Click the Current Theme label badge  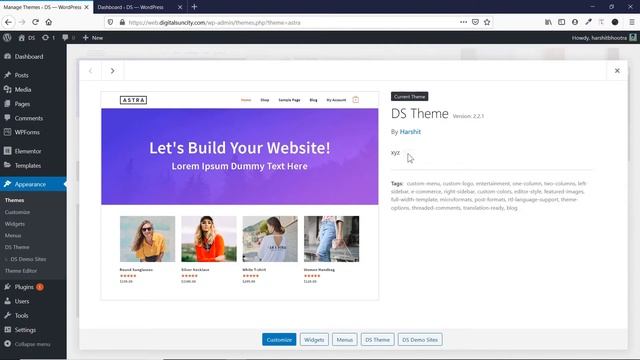coord(409,96)
